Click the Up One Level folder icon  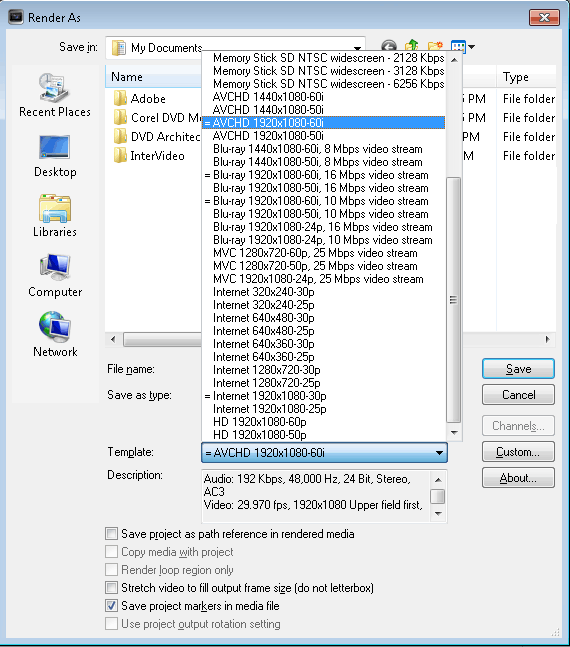[412, 47]
